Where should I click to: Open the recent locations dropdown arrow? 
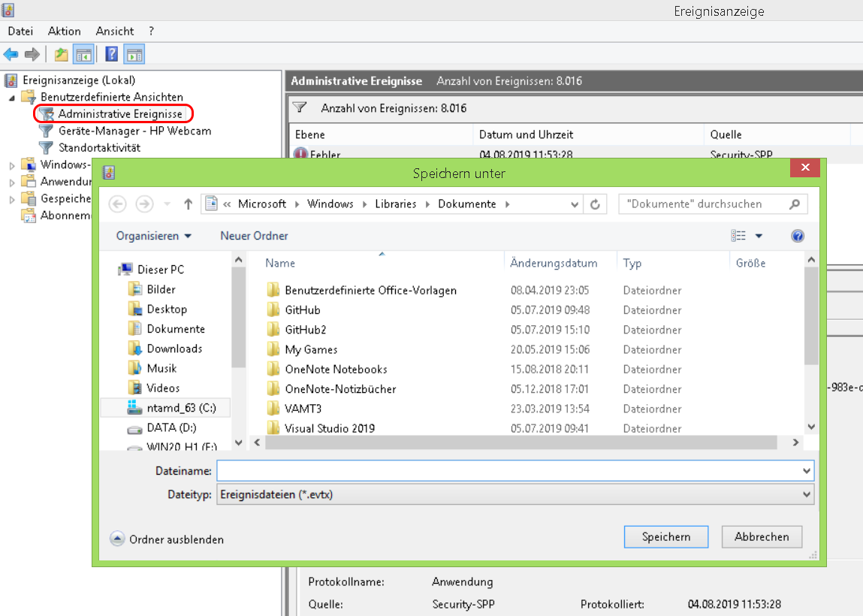click(x=167, y=204)
